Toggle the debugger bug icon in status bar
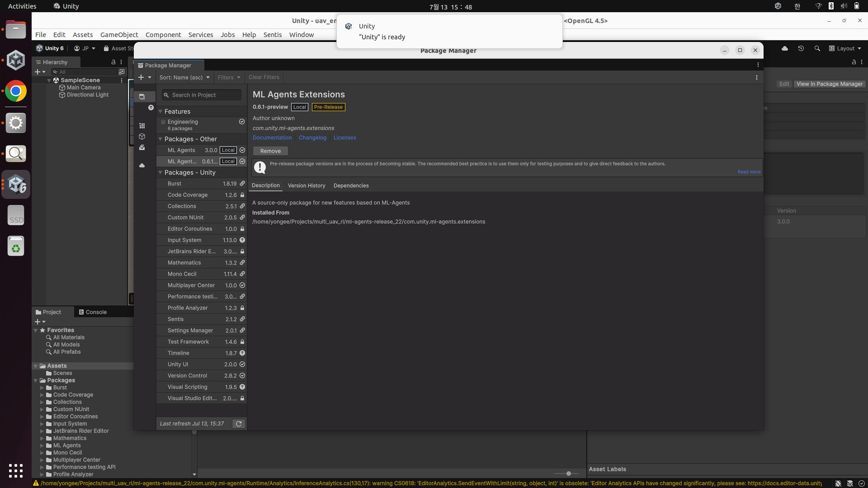Viewport: 868px width, 488px height. [838, 483]
